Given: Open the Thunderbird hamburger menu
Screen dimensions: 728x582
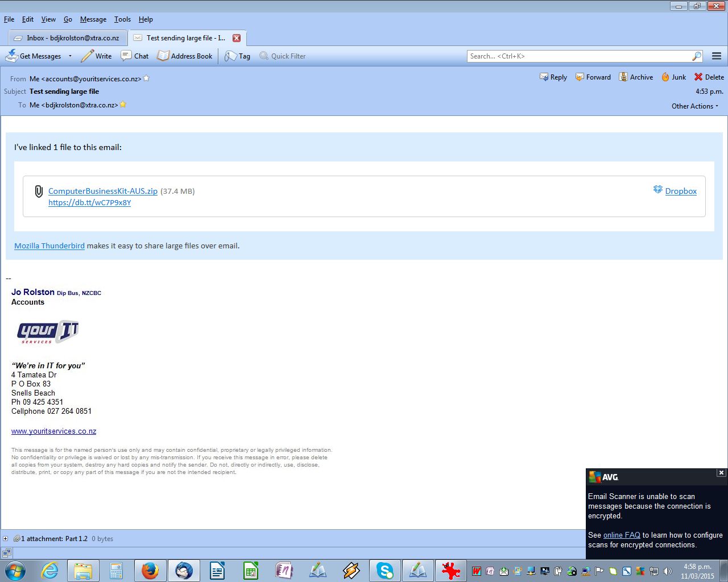Looking at the screenshot, I should click(717, 56).
